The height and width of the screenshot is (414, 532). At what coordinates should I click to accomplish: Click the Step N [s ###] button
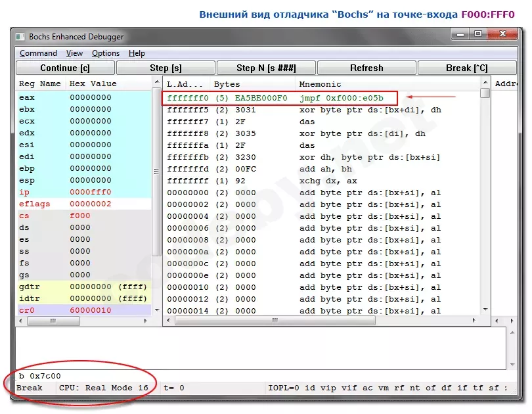266,68
